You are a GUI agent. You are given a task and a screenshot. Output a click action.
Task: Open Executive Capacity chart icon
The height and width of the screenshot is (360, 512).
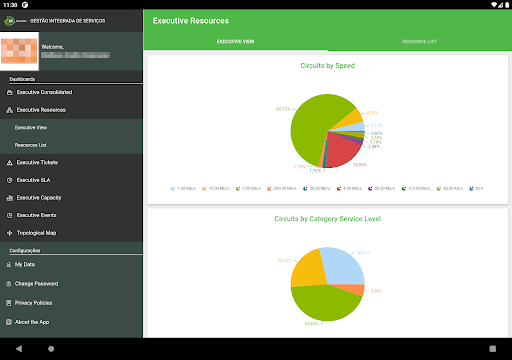tap(10, 198)
